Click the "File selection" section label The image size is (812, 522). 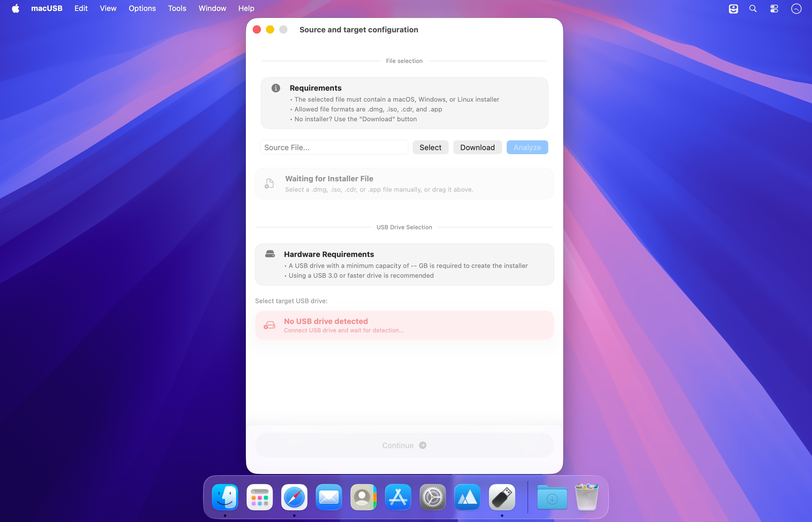pos(404,61)
